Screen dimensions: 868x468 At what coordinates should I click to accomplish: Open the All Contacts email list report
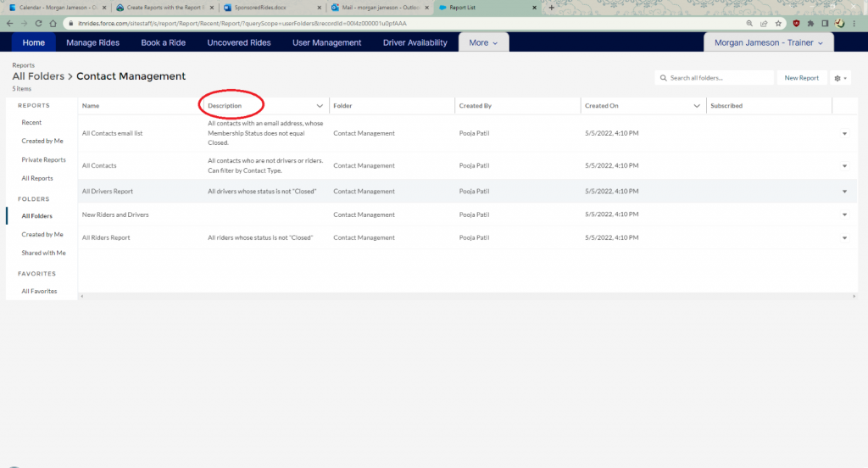coord(112,133)
